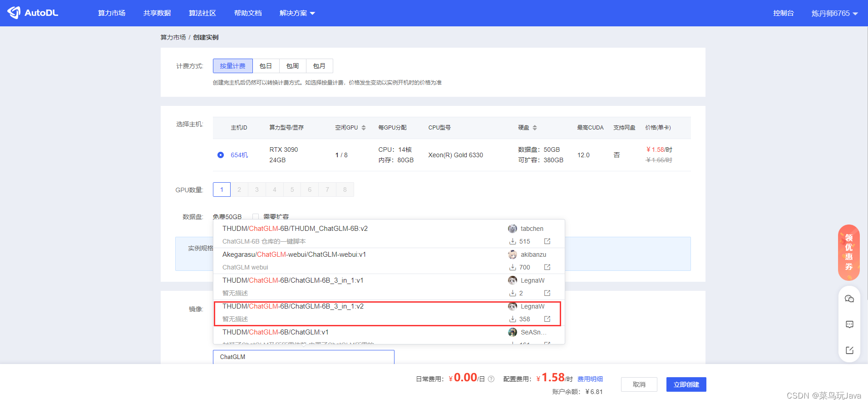Click akibanzu user avatar
The width and height of the screenshot is (868, 404).
513,254
